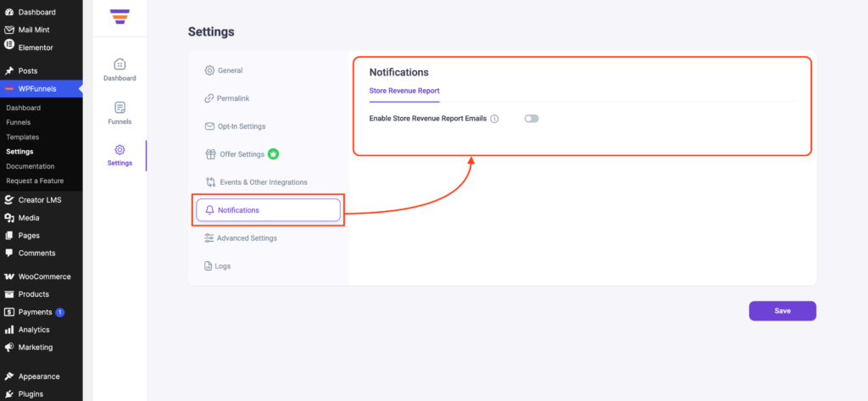Click the Mail Mint envelope icon
Image resolution: width=868 pixels, height=401 pixels.
pyautogui.click(x=8, y=30)
